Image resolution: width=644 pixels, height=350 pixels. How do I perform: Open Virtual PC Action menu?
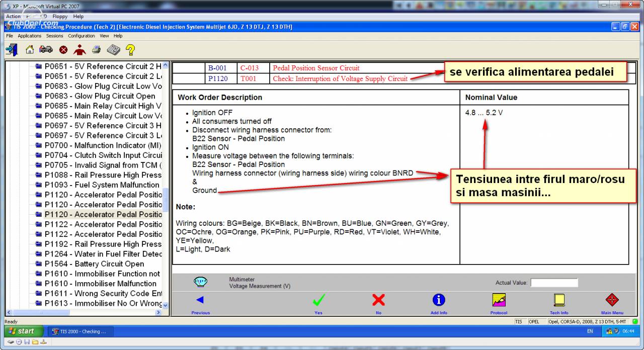click(13, 17)
